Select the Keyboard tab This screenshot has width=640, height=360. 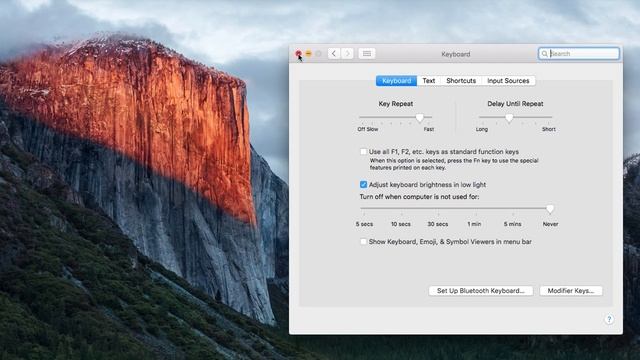(x=396, y=81)
